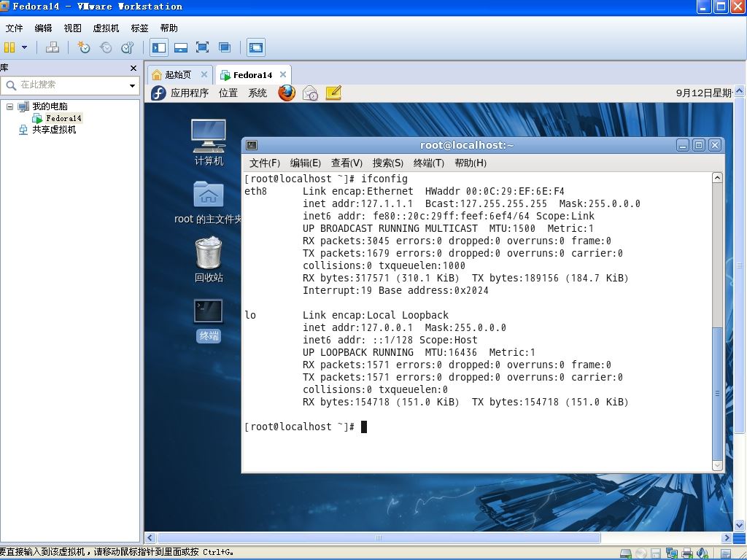
Task: Select the 终端 terminal desktop icon
Action: (x=209, y=320)
